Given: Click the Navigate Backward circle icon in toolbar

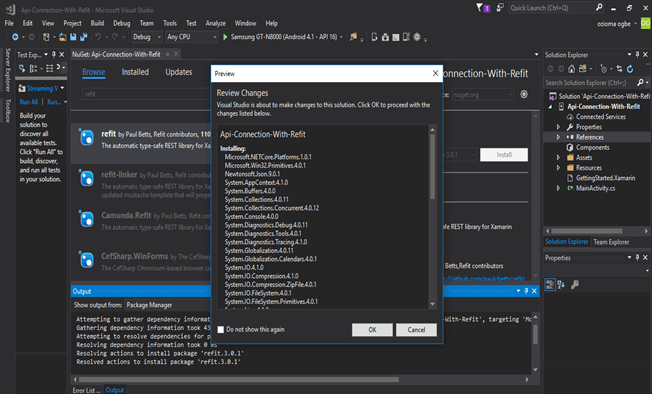Looking at the screenshot, I should [15, 37].
